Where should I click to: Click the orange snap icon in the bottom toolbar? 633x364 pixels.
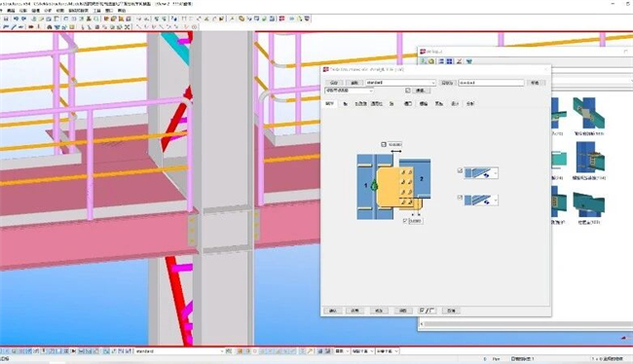240,351
